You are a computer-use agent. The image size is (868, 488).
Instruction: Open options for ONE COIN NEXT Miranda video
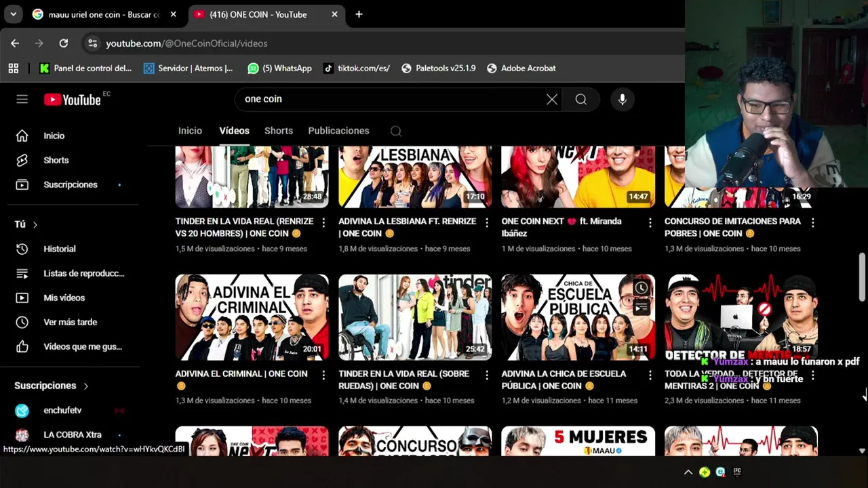tap(650, 222)
